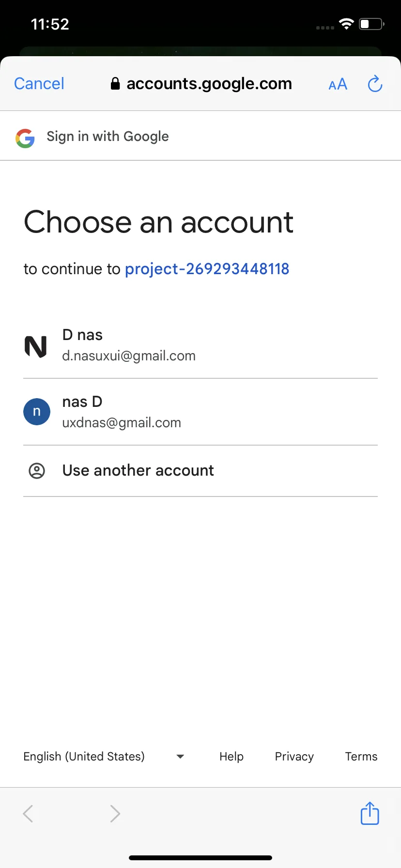Open the project-269293448118 link

(x=207, y=269)
